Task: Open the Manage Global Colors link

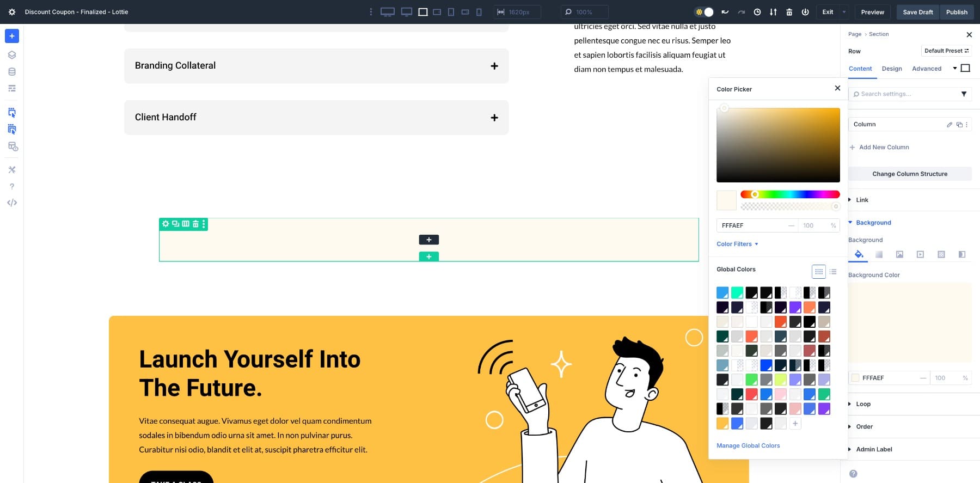Action: (748, 445)
